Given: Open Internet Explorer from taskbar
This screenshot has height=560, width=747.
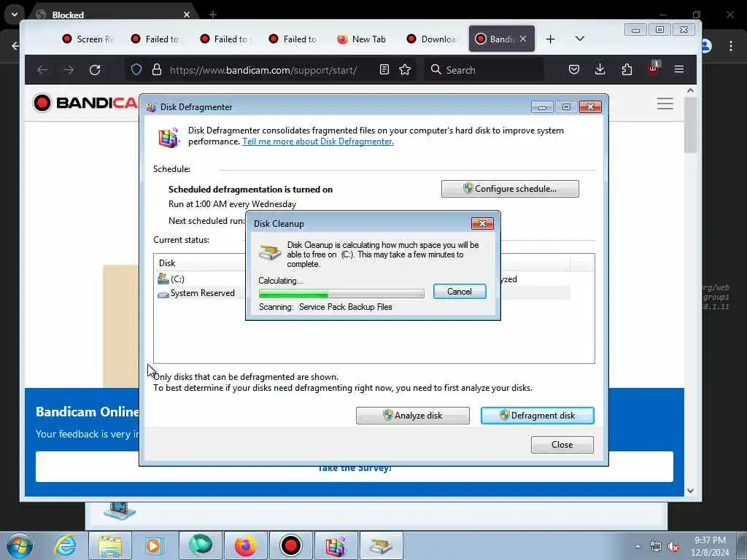Looking at the screenshot, I should point(65,545).
